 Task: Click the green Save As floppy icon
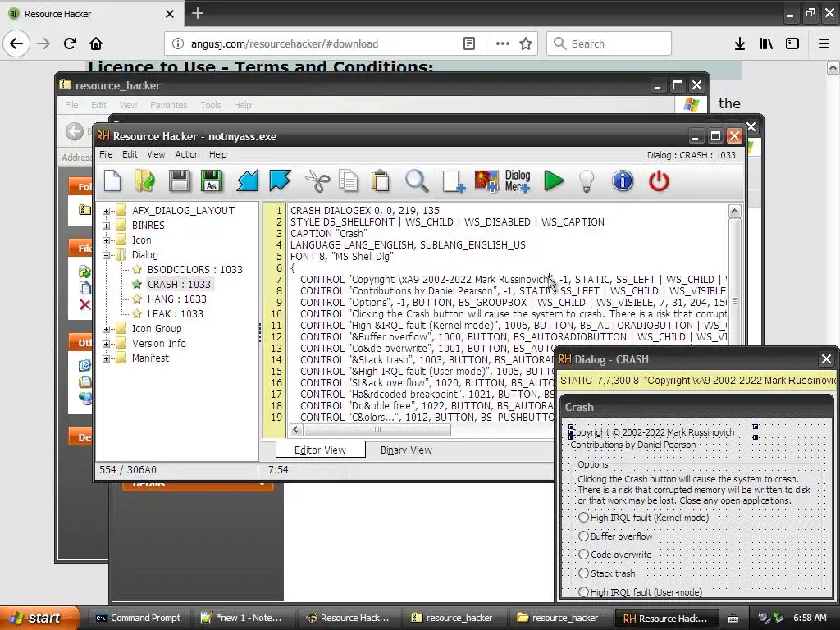pos(212,181)
